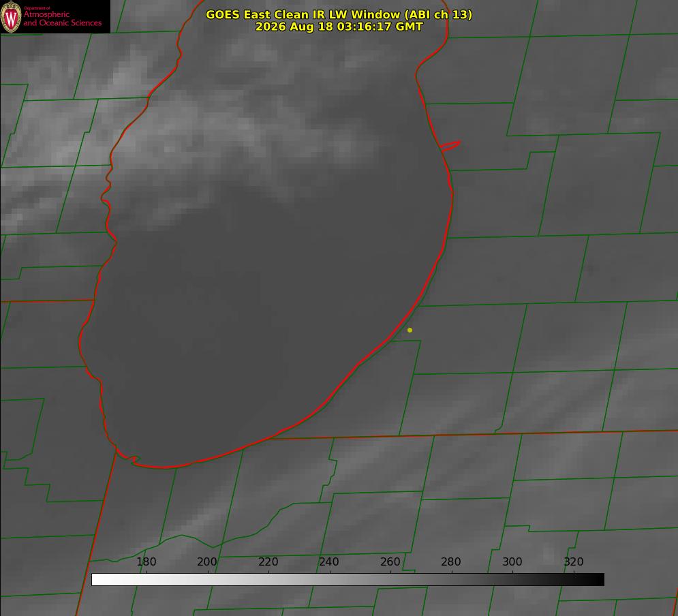This screenshot has height=616, width=678.
Task: Click the small Department of text in logo
Action: [x=37, y=7]
